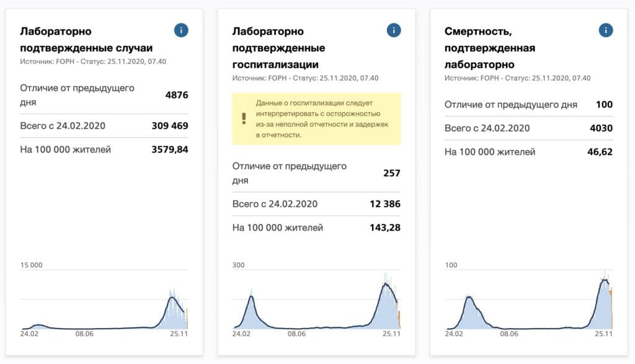The height and width of the screenshot is (364, 635).
Task: Click the 15 000 axis scale label
Action: click(33, 265)
